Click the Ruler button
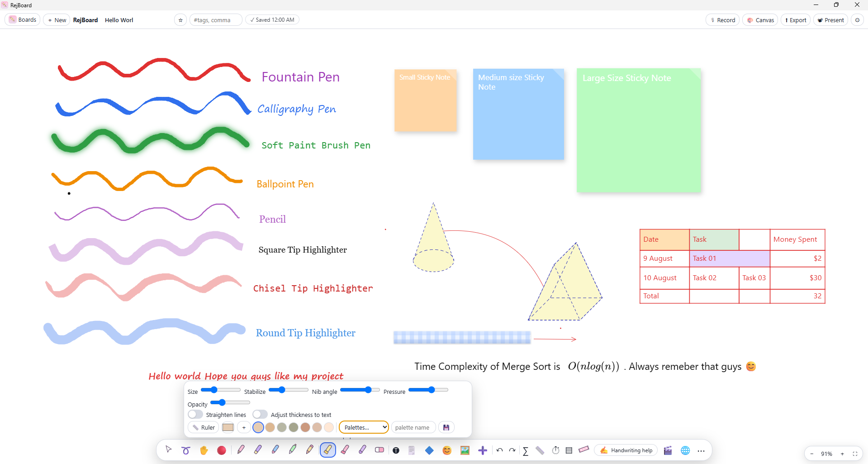This screenshot has height=464, width=868. (204, 427)
